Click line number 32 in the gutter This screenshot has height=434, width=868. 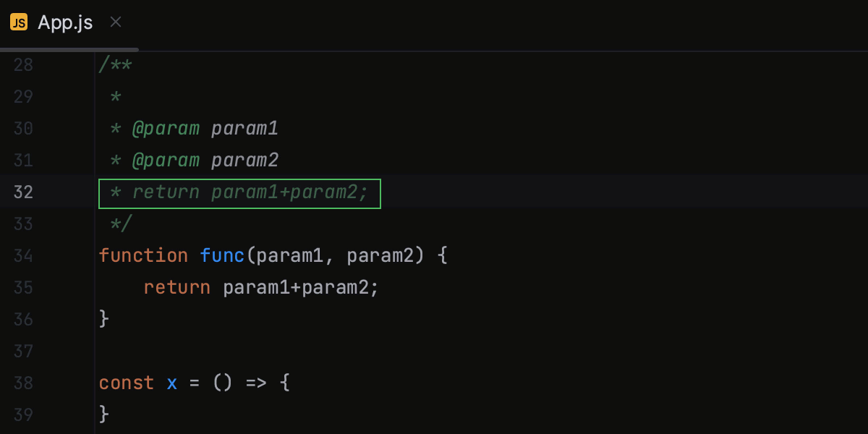click(x=23, y=192)
